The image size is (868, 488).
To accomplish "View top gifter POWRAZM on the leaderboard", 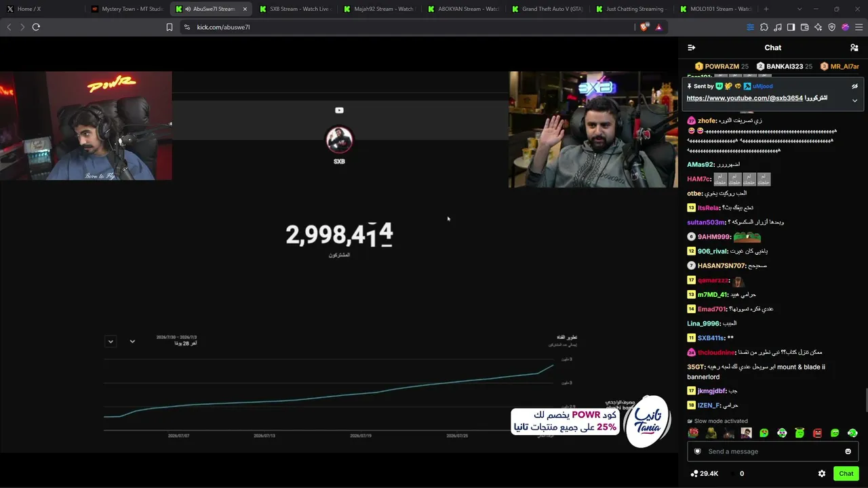I will click(x=722, y=66).
